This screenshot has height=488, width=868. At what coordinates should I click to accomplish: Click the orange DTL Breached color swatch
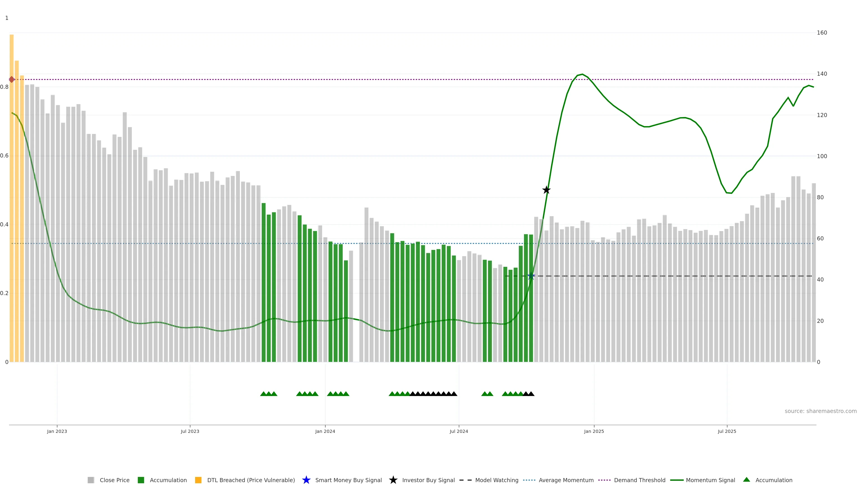point(198,480)
